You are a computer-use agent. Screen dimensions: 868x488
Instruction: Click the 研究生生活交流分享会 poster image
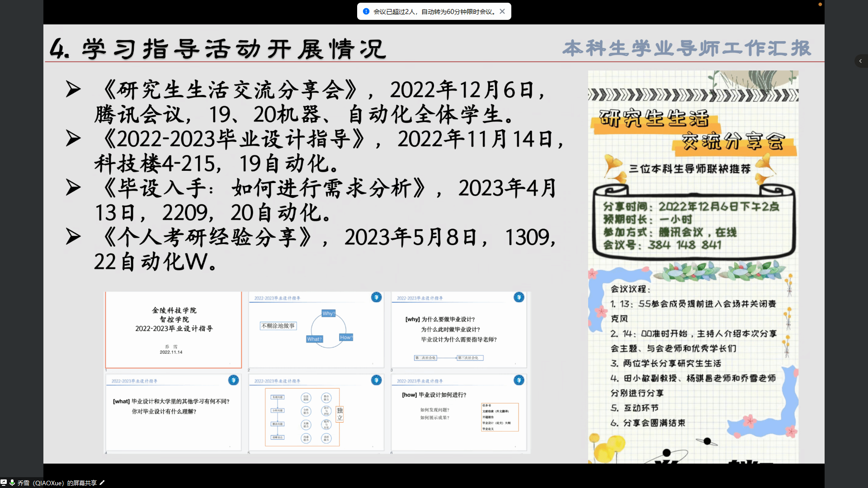693,267
